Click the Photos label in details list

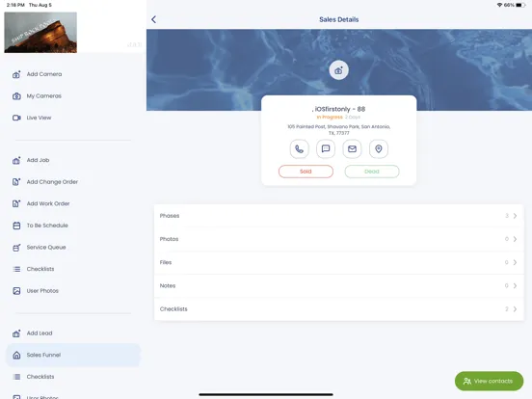click(x=169, y=239)
